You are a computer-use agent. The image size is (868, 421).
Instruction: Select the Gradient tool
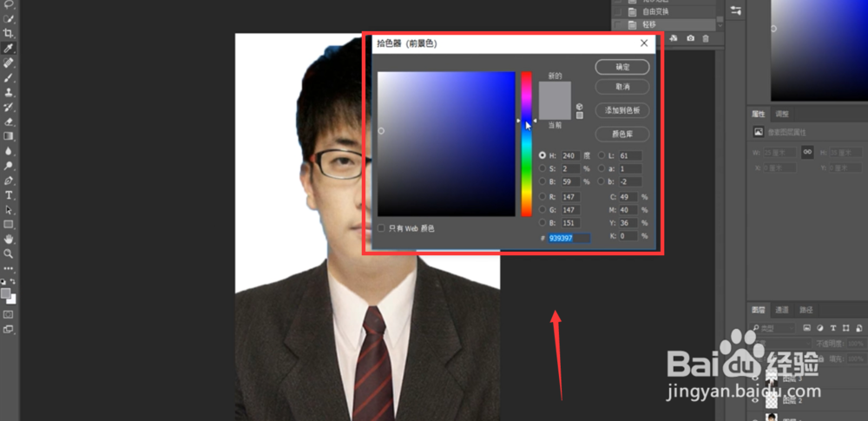coord(9,136)
